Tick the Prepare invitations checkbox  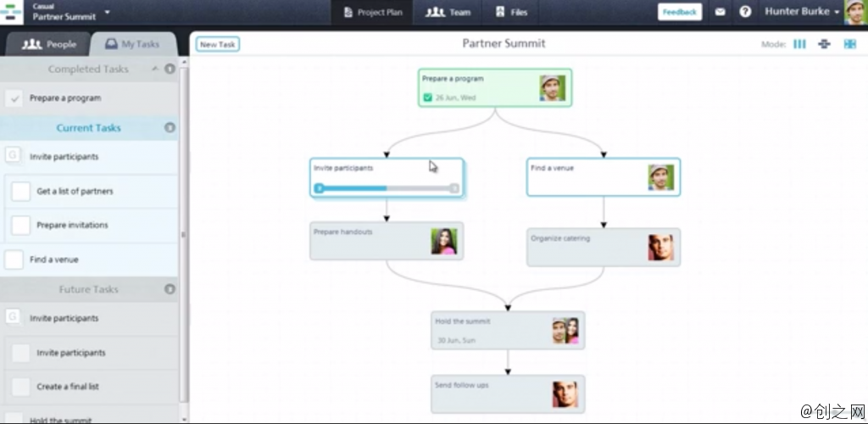pos(20,226)
